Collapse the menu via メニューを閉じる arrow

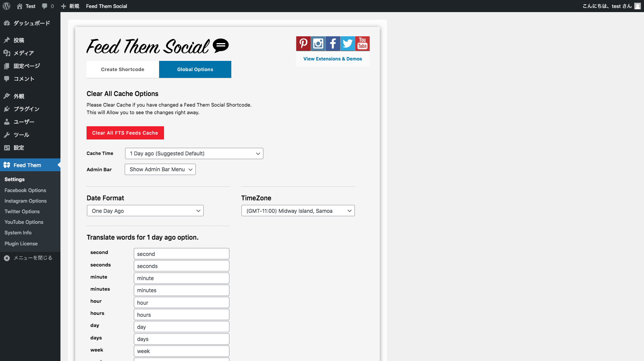(7, 258)
